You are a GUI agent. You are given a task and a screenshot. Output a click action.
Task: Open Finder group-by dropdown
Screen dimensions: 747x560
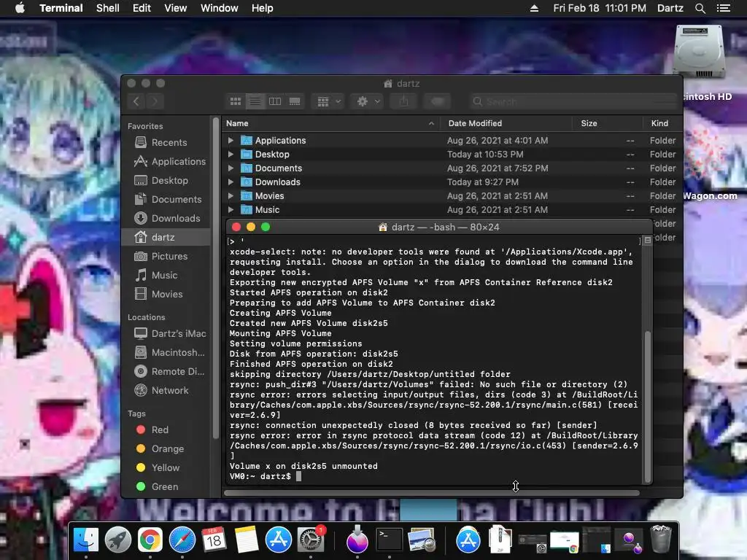click(328, 101)
